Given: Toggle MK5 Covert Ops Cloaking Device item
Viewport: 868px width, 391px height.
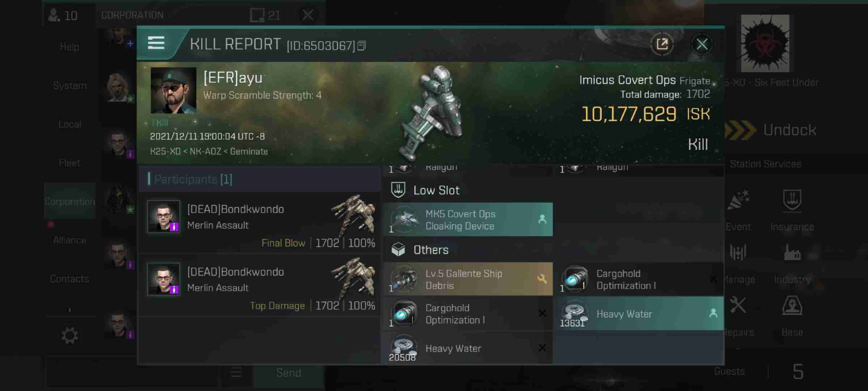Looking at the screenshot, I should coord(470,219).
